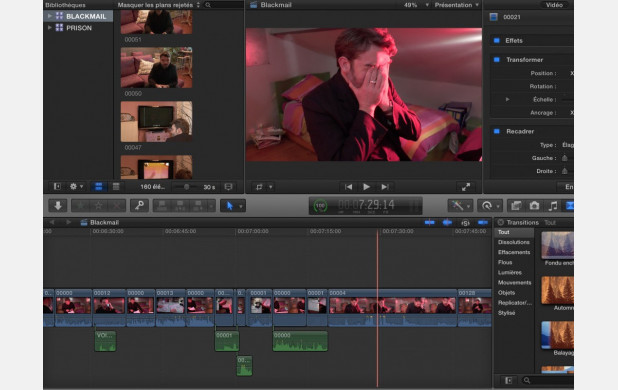This screenshot has width=618, height=390.
Task: Click the connect clip to storyline icon
Action: [162, 206]
